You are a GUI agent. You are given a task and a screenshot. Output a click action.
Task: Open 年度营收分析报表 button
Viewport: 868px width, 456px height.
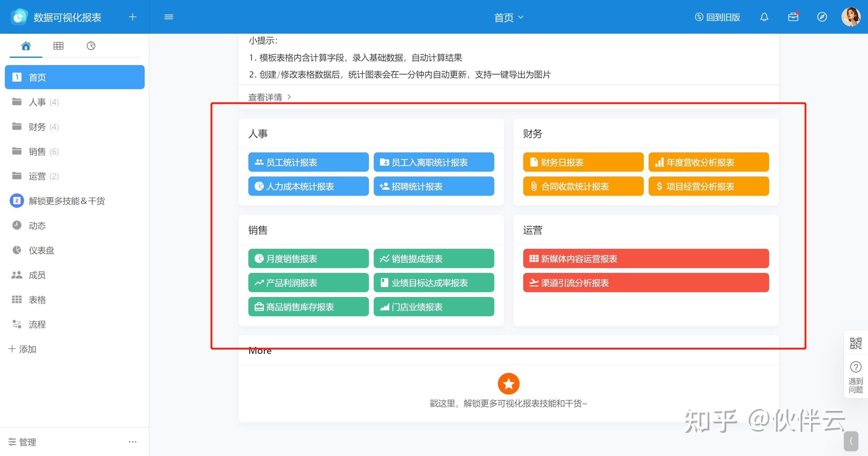click(708, 162)
